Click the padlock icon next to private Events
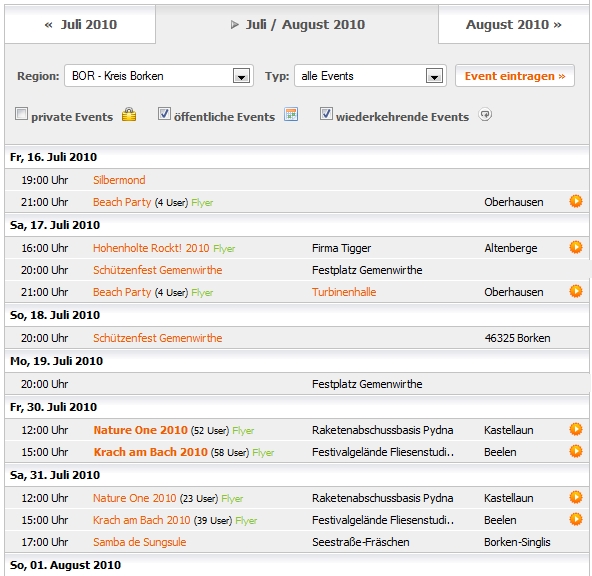 click(129, 114)
